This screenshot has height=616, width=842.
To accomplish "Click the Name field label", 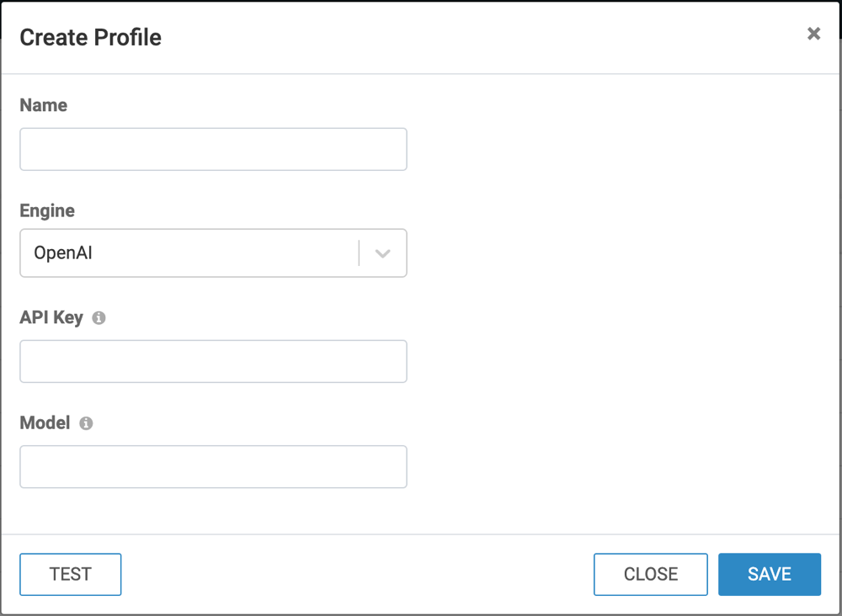I will (43, 105).
